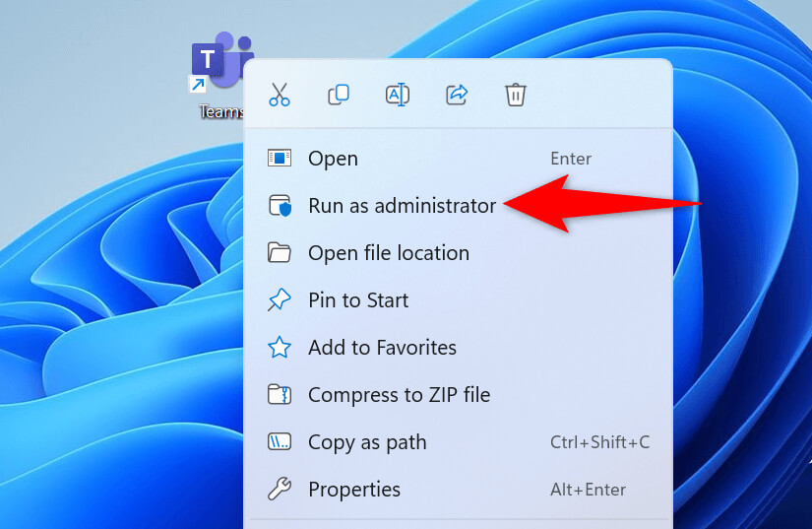Screen dimensions: 812x529
Task: Click the Rename icon
Action: point(398,95)
